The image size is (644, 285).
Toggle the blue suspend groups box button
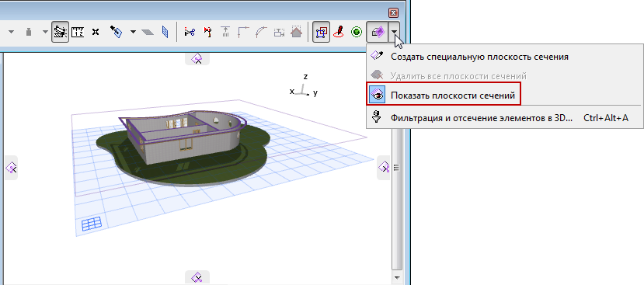[x=321, y=32]
